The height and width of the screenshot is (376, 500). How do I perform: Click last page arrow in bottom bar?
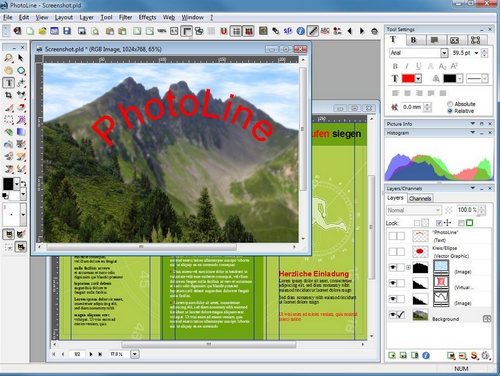[100, 354]
